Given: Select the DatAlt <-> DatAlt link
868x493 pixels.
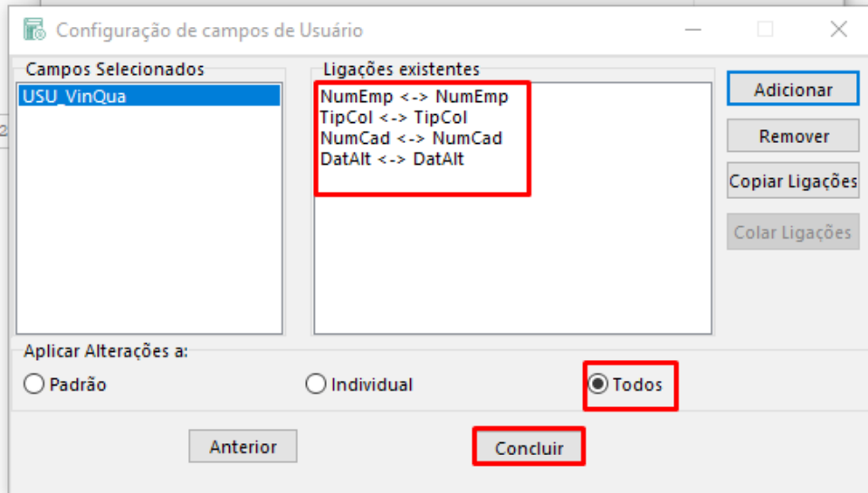Looking at the screenshot, I should click(x=391, y=159).
